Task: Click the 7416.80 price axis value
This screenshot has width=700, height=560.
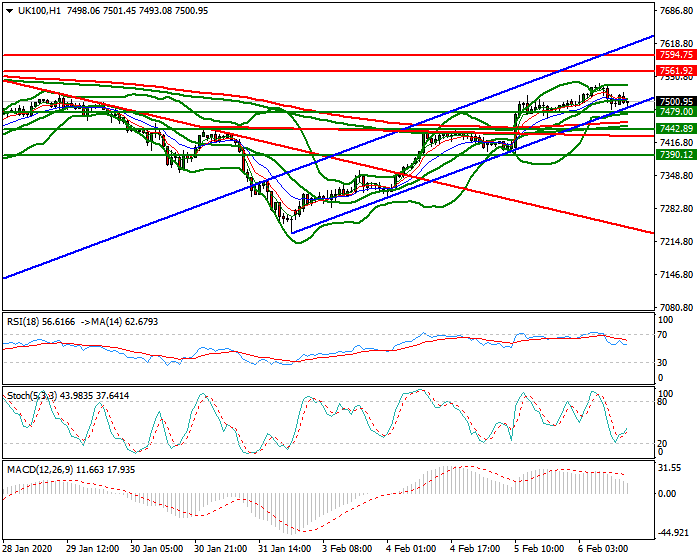Action: (676, 142)
